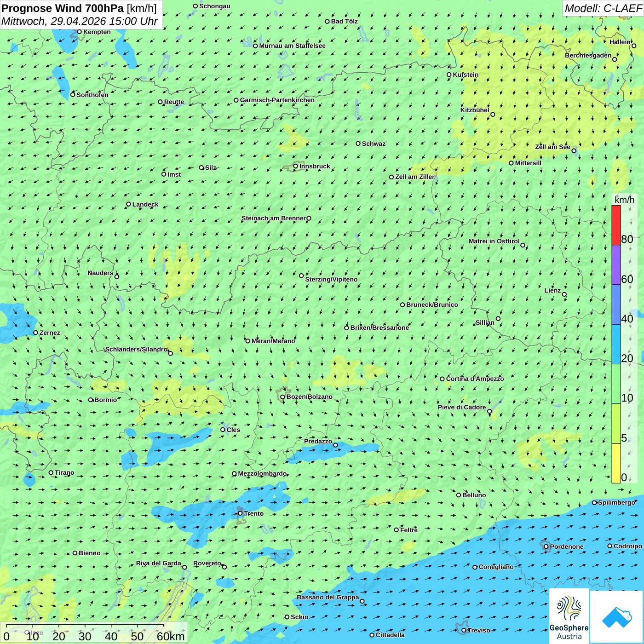This screenshot has width=644, height=644.
Task: Click the GeoSphere Austria logo
Action: [x=569, y=616]
